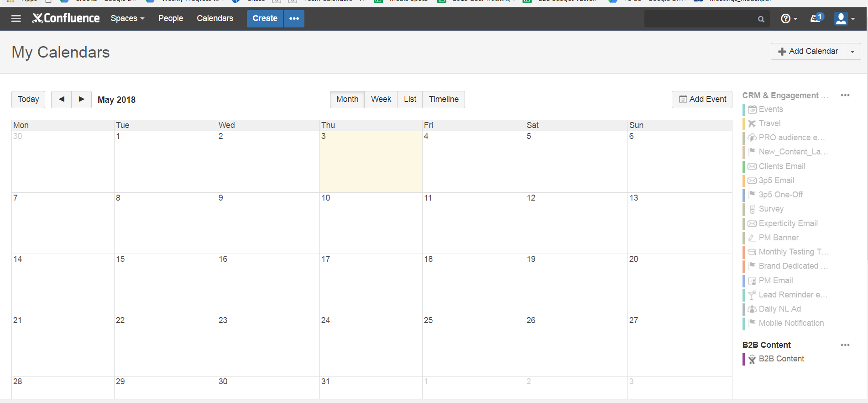Viewport: 868px width, 403px height.
Task: Toggle PM Banner event type visibility
Action: pos(779,238)
